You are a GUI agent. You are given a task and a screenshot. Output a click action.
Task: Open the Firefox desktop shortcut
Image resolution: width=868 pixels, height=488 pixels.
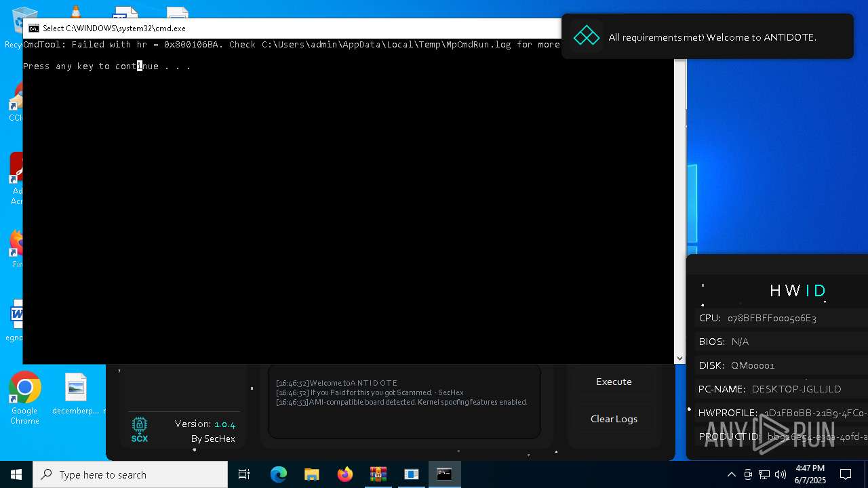(16, 248)
